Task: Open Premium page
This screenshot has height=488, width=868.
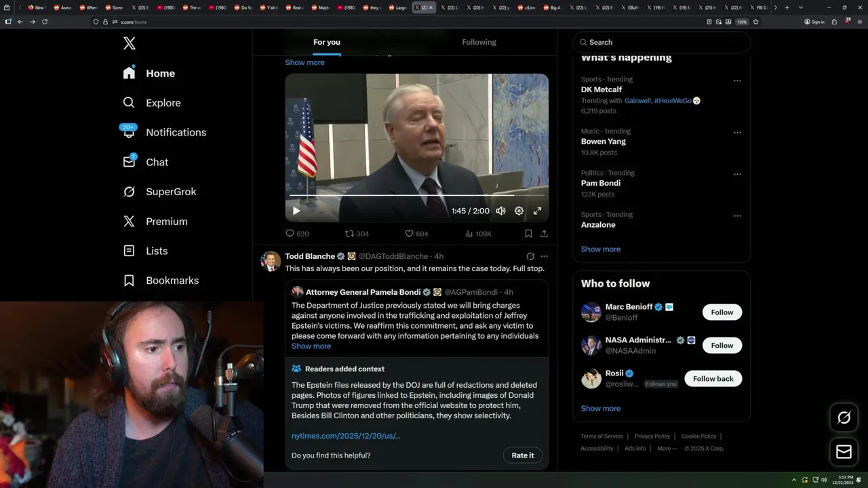Action: pyautogui.click(x=155, y=221)
